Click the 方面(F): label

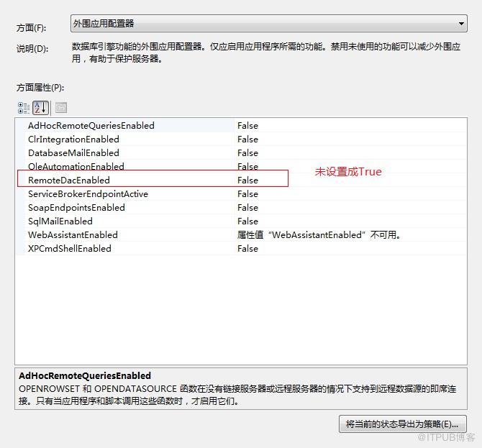31,28
